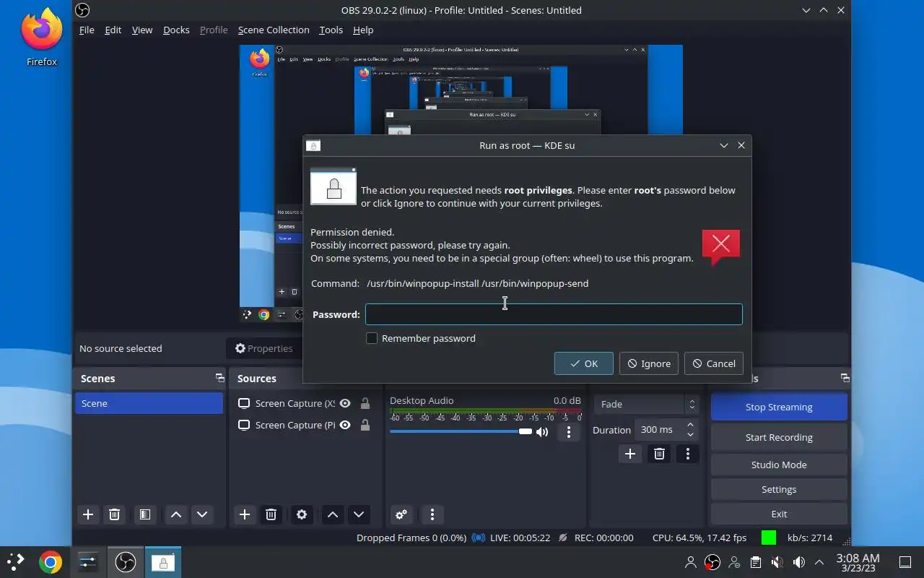Screen dimensions: 924x578
Task: Open clock and date in taskbar
Action: coord(858,562)
